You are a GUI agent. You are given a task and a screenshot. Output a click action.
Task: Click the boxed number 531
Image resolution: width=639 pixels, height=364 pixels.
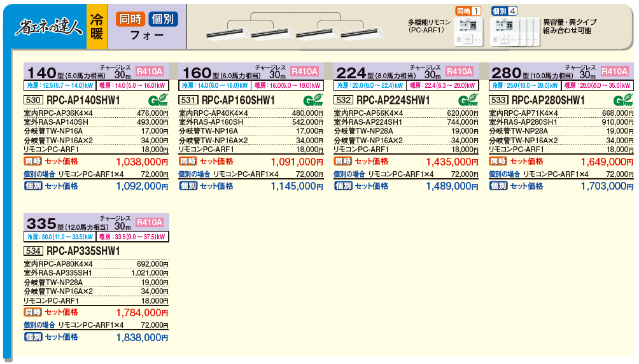click(188, 101)
